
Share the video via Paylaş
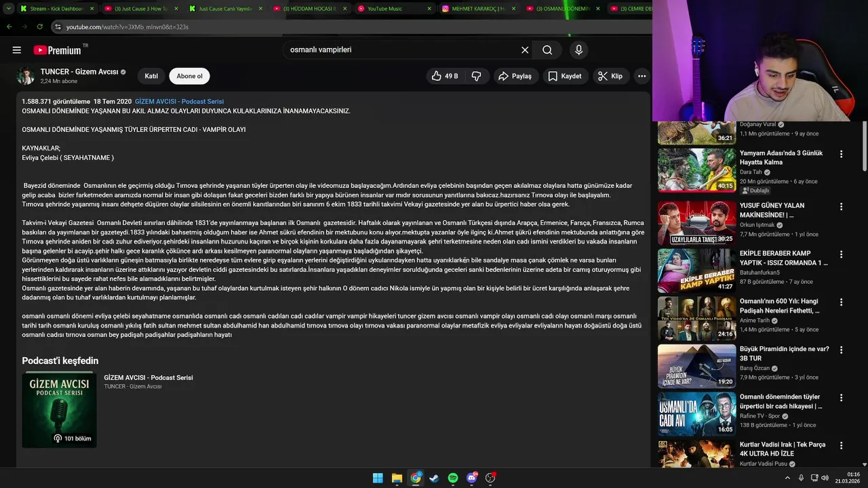516,76
